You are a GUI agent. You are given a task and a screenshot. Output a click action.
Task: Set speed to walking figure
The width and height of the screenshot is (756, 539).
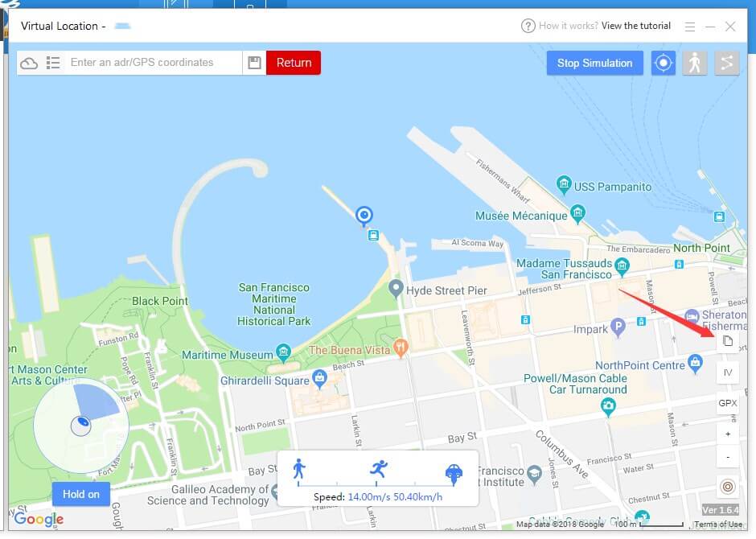299,469
